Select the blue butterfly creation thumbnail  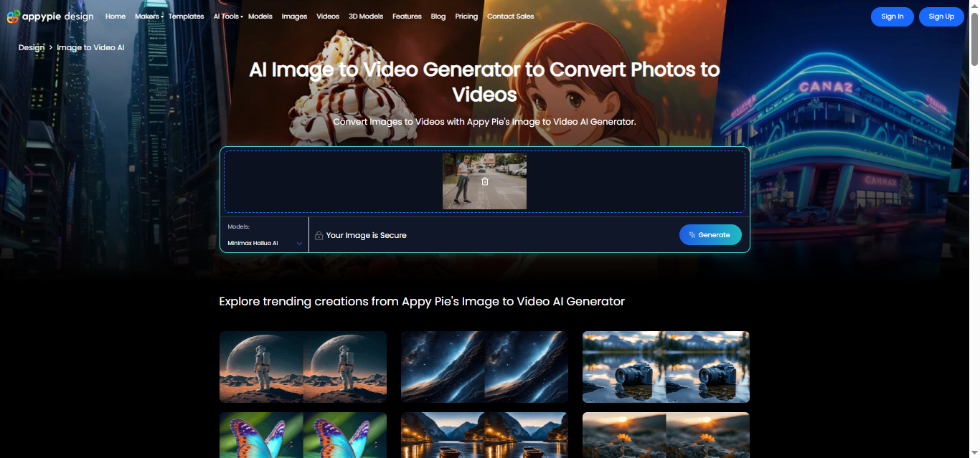tap(302, 435)
